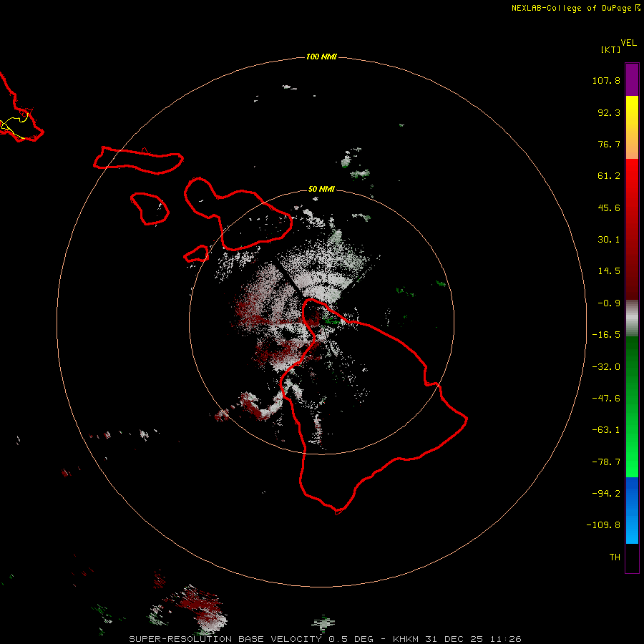
Task: Click the Super-Resolution Base Velocity caption text
Action: pos(225,639)
